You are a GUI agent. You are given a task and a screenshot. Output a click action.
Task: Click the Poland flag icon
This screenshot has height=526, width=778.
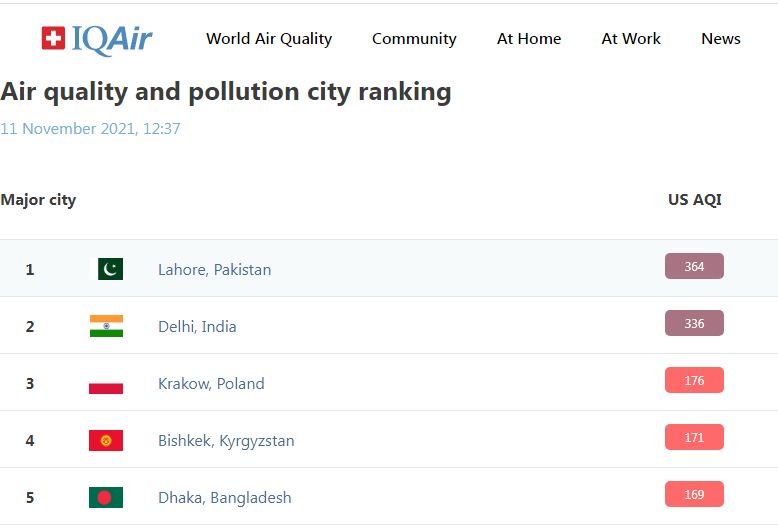(106, 383)
